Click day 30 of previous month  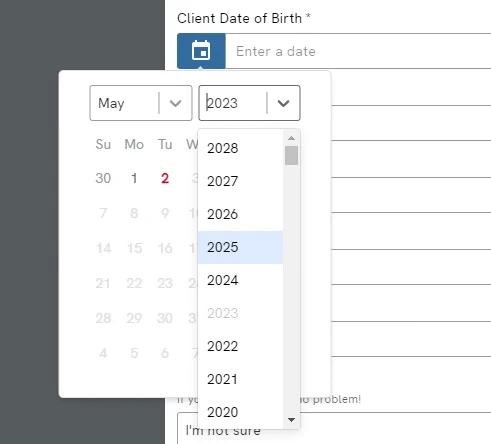coord(103,178)
